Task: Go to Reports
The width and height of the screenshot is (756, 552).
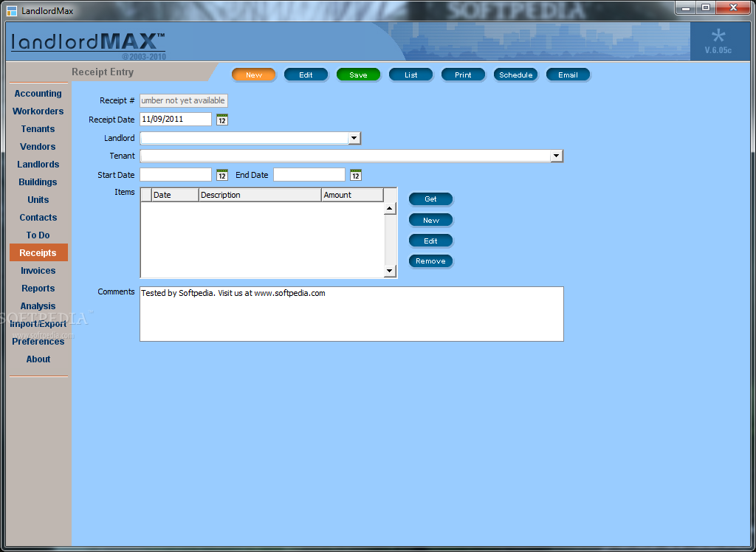Action: (x=38, y=289)
